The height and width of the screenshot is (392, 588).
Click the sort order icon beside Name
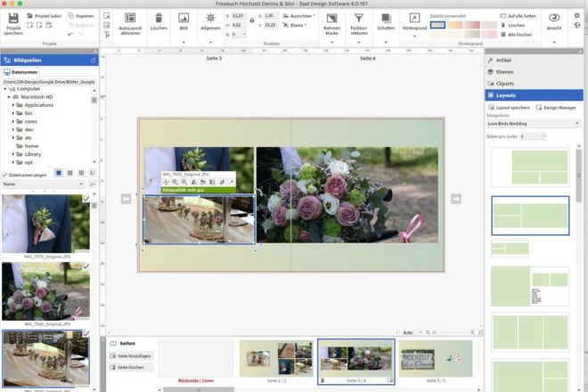(93, 184)
